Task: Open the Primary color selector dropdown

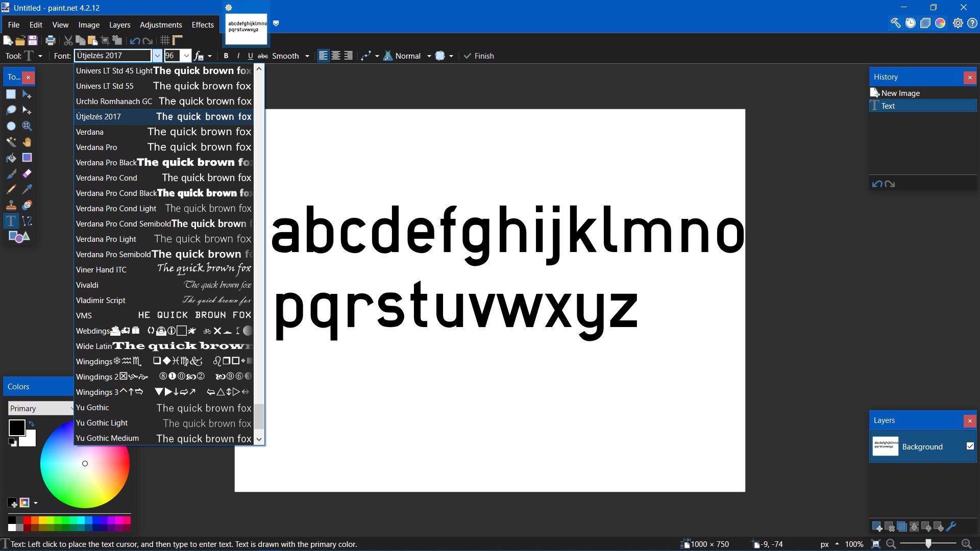Action: tap(41, 409)
